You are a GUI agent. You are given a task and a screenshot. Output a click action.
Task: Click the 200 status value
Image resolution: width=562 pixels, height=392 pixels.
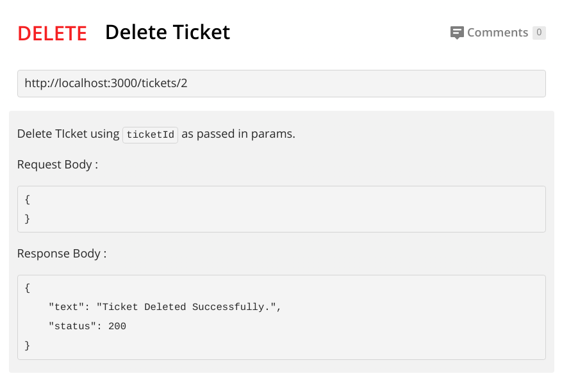(x=117, y=327)
